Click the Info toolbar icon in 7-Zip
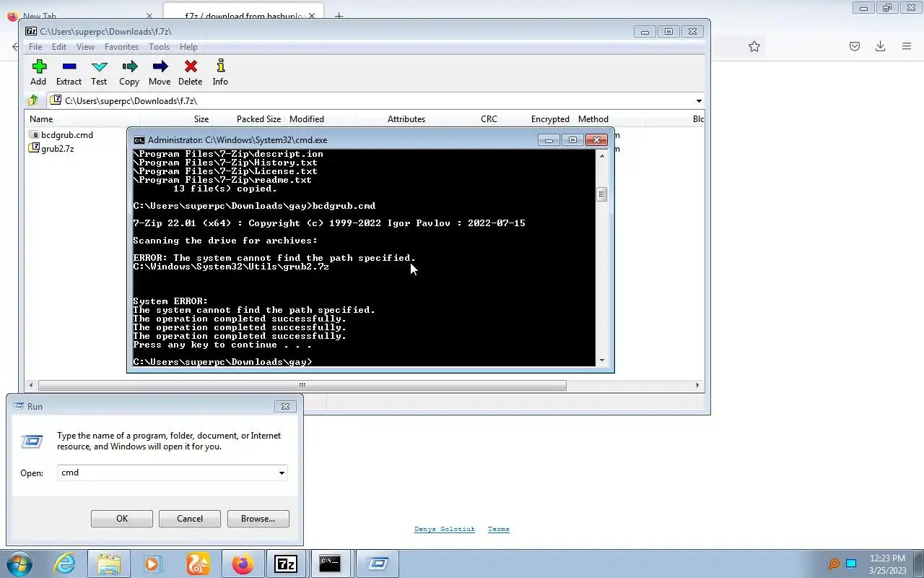This screenshot has width=924, height=578. (x=220, y=72)
